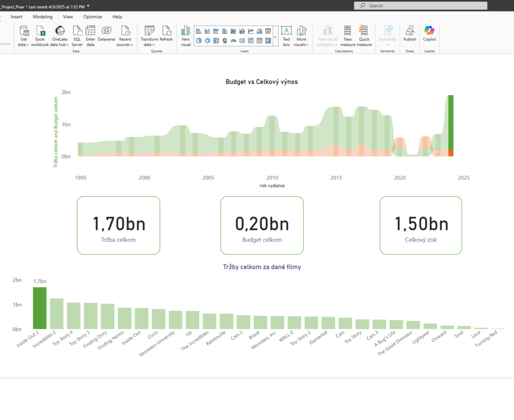The width and height of the screenshot is (514, 420).
Task: Open the Help ribbon tab
Action: (x=117, y=17)
